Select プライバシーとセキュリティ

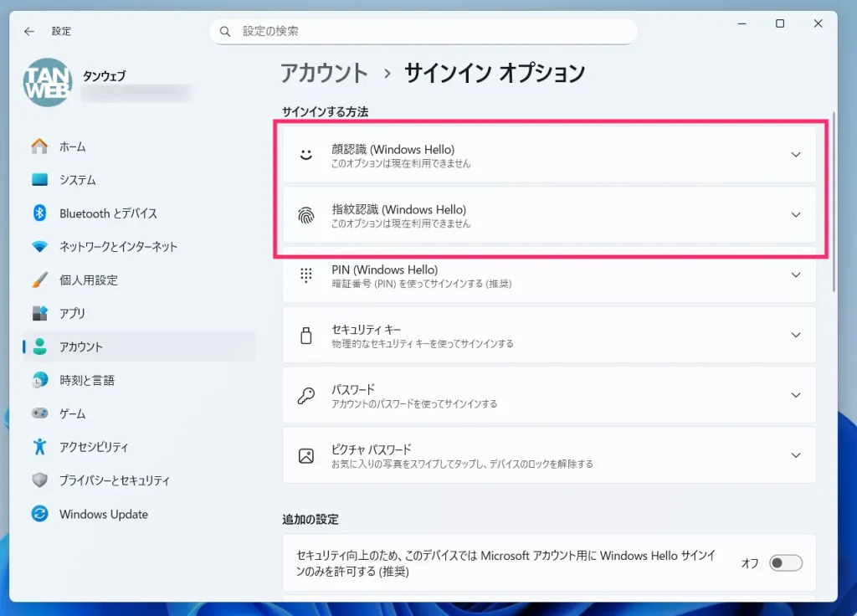(x=140, y=480)
